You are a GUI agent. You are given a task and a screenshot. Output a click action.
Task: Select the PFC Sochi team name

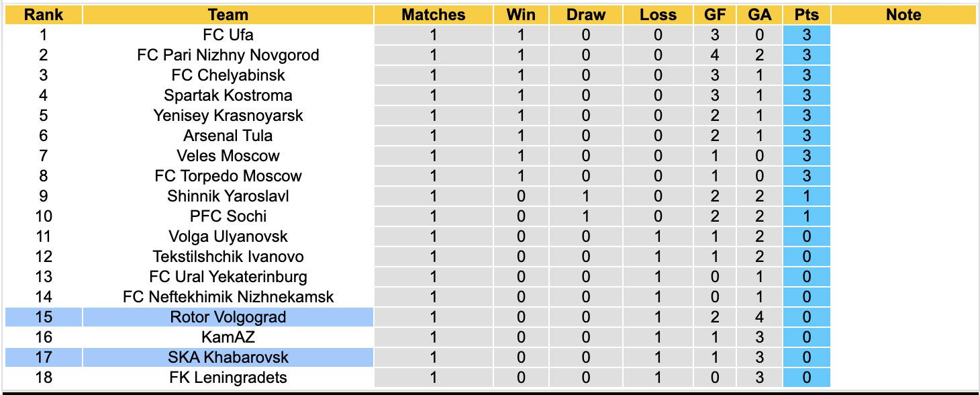(228, 216)
